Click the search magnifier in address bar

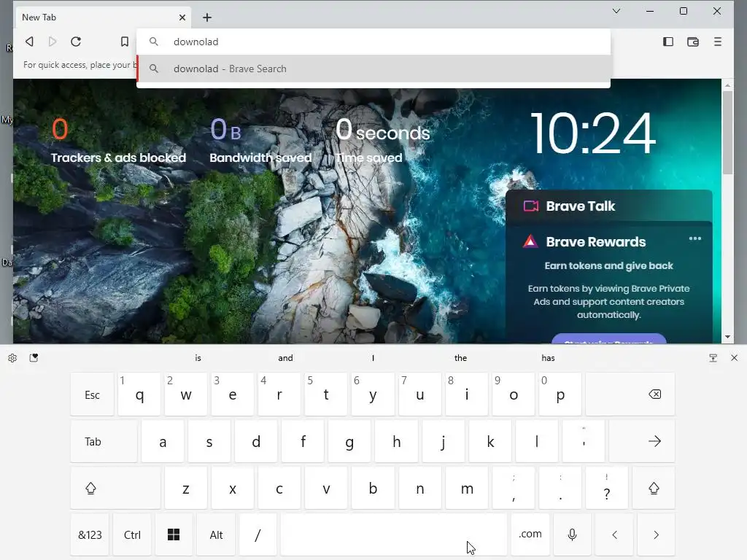click(x=153, y=42)
